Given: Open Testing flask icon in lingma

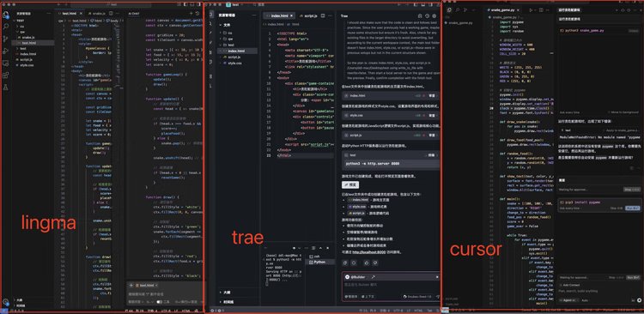Looking at the screenshot, I should pyautogui.click(x=6, y=87).
